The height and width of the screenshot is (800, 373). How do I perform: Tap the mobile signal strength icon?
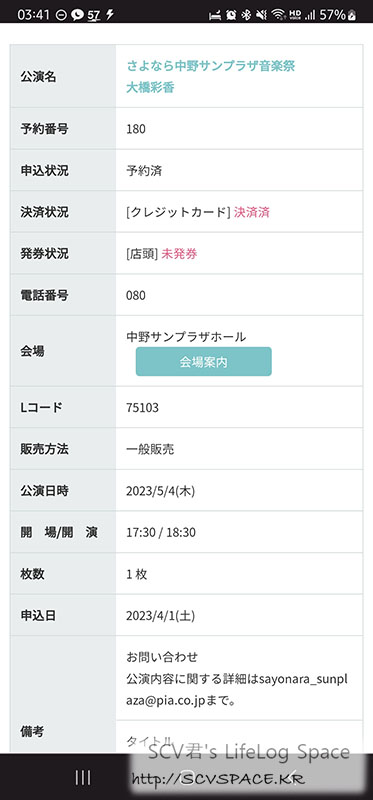click(x=310, y=15)
